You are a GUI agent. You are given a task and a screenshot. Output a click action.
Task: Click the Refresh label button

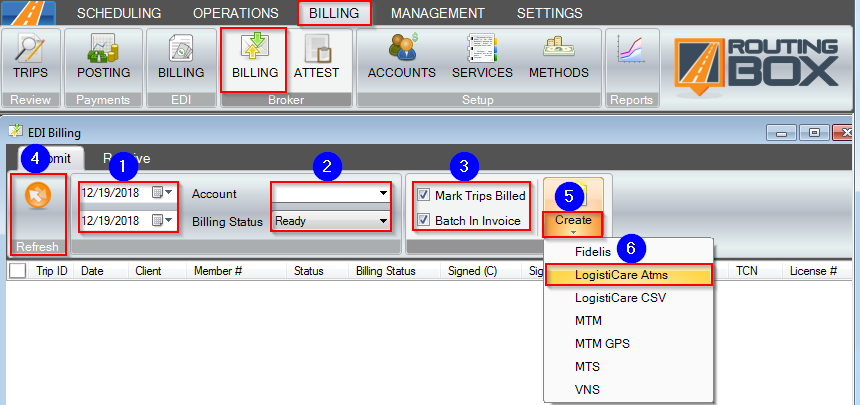38,247
